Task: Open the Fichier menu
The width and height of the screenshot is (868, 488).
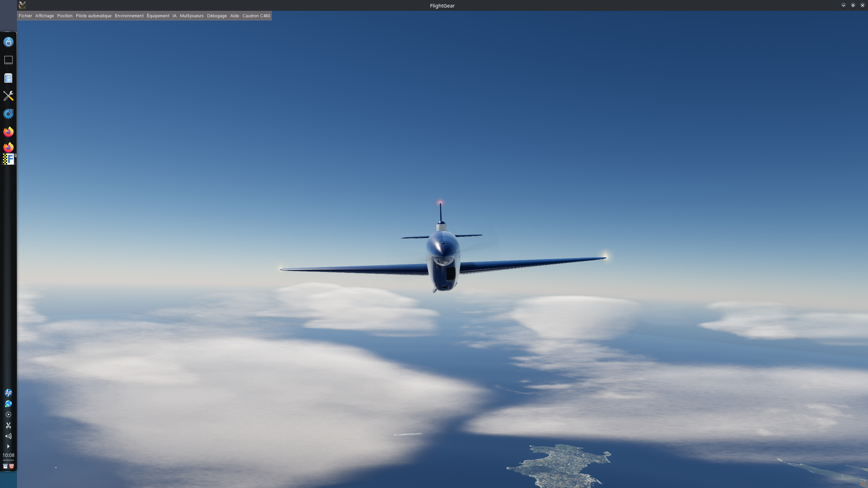Action: (25, 16)
